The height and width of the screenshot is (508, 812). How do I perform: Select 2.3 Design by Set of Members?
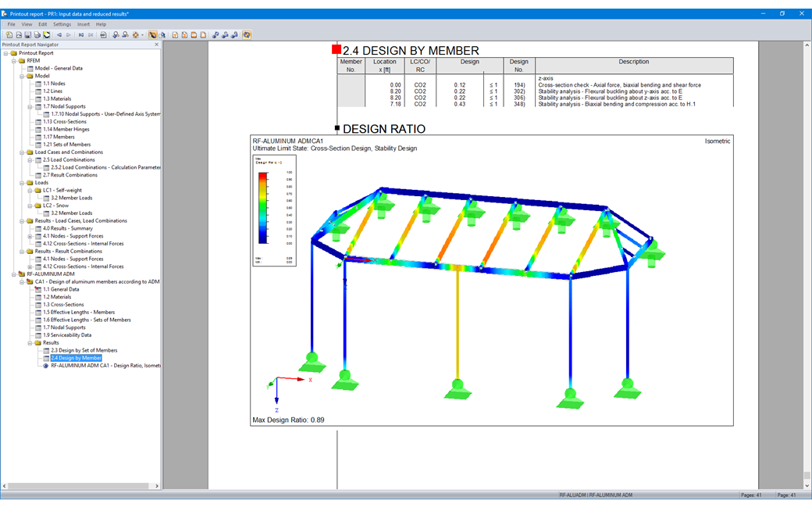(84, 350)
